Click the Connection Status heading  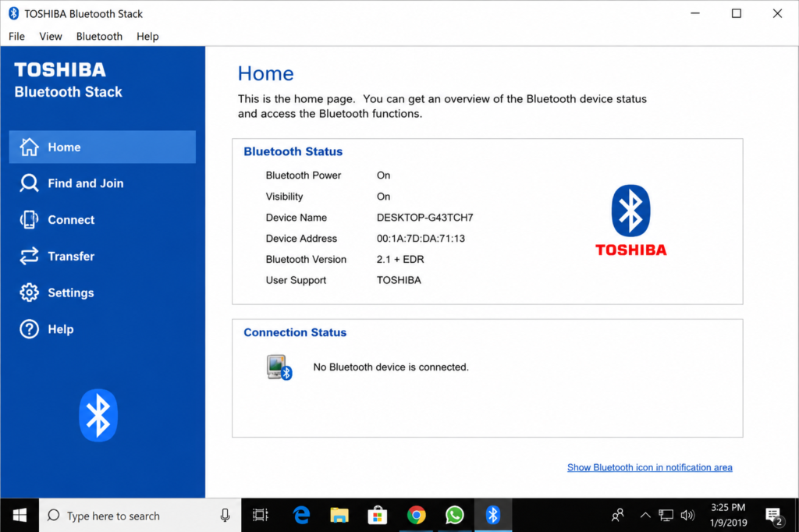(295, 332)
